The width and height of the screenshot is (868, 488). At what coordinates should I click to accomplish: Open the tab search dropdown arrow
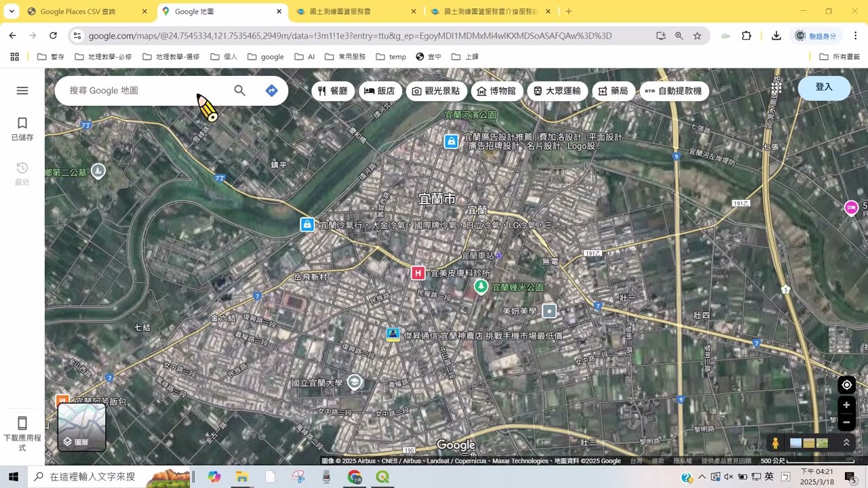tap(12, 12)
